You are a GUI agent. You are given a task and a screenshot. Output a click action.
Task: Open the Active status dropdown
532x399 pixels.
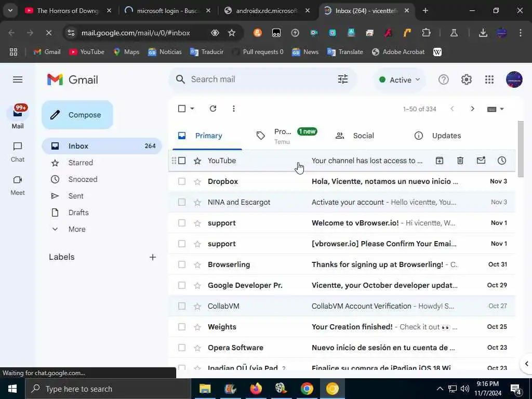click(400, 79)
